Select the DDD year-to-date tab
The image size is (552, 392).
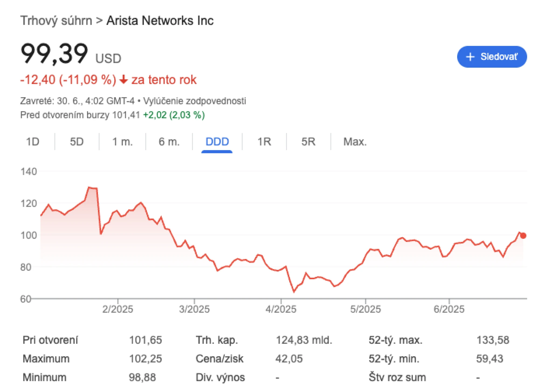tap(217, 142)
